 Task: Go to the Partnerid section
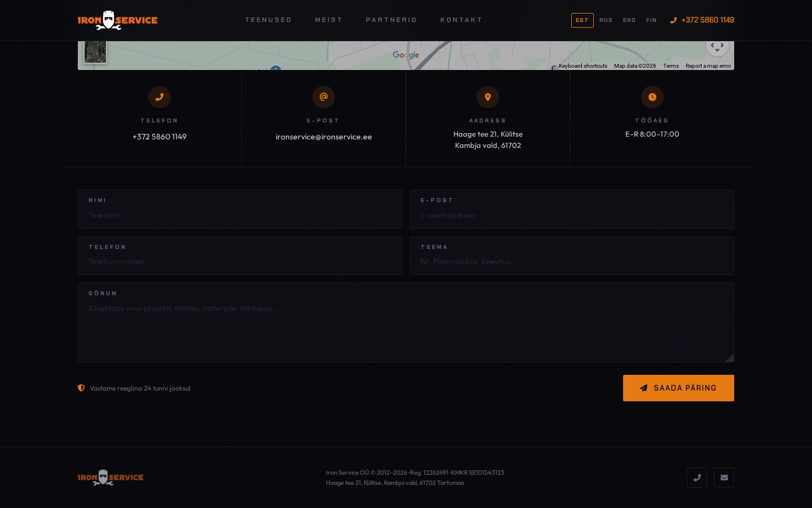[391, 20]
